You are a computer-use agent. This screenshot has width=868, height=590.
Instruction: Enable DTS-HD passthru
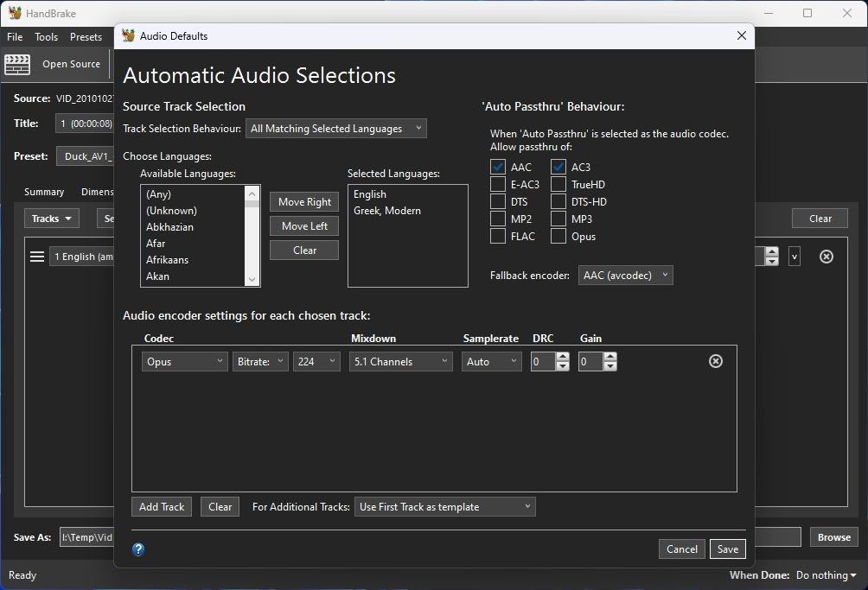tap(558, 200)
